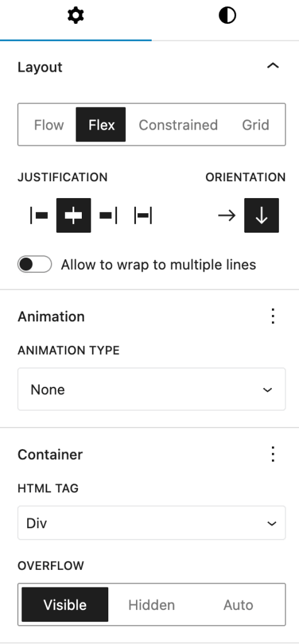Open the HTML Tag dropdown
Screen dimensions: 299x644
(x=151, y=523)
